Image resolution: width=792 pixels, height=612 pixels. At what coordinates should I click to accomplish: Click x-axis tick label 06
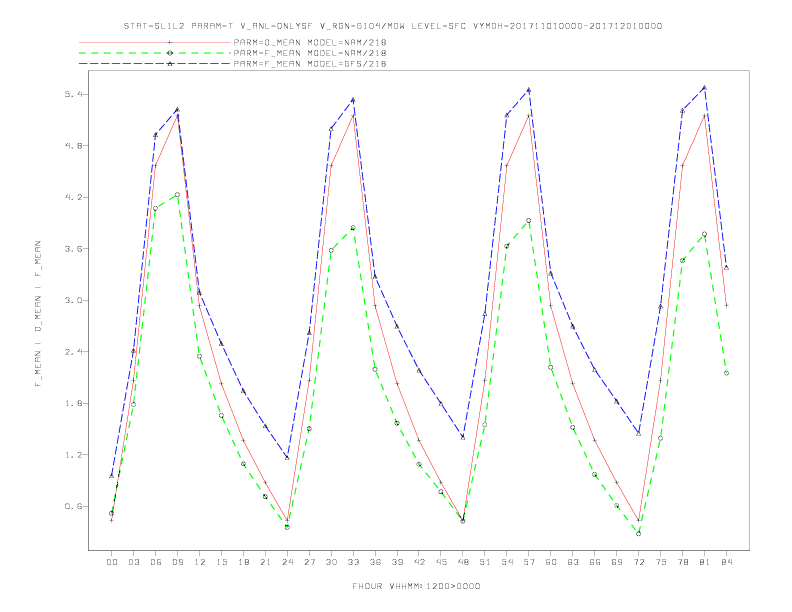[x=156, y=562]
